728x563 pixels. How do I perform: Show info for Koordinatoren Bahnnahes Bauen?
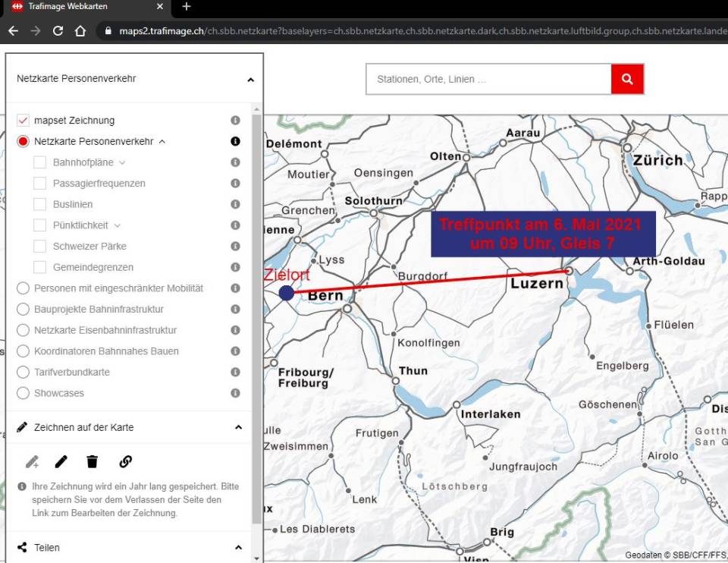pos(235,351)
